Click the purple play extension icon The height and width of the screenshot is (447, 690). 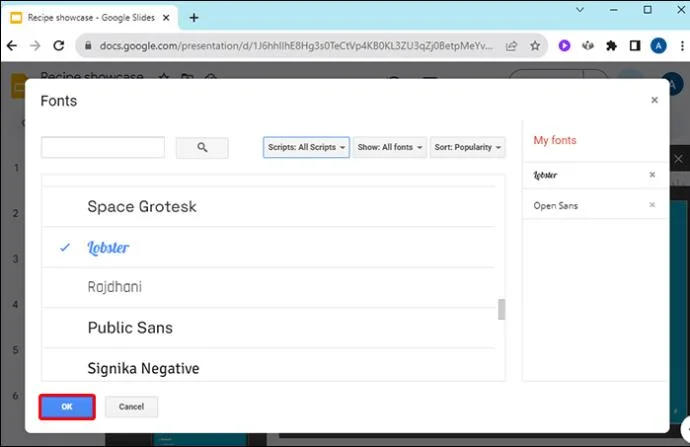pos(564,46)
